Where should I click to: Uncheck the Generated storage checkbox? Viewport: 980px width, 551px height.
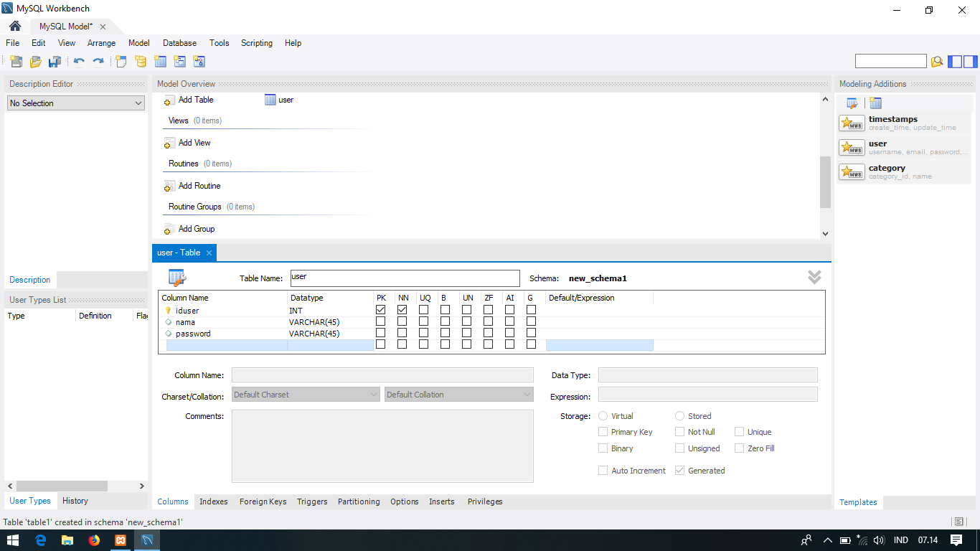coord(679,471)
